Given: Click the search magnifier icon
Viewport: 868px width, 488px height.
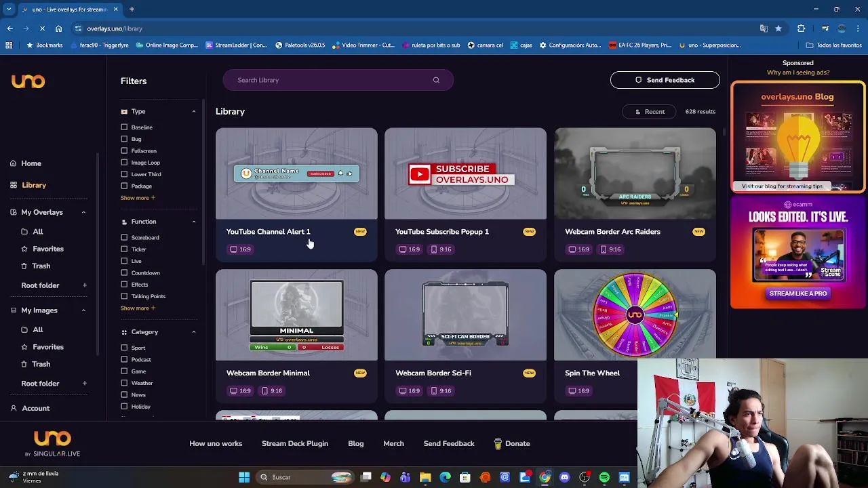Looking at the screenshot, I should 436,80.
